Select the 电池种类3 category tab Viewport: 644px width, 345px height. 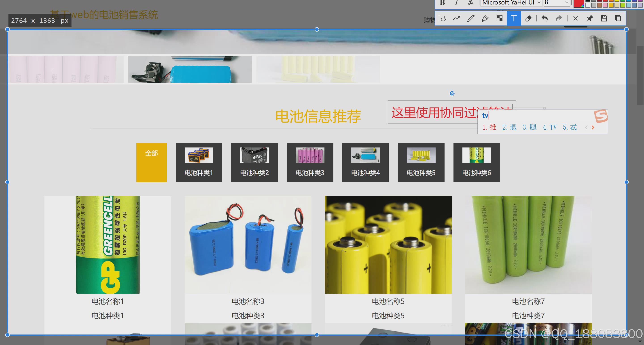pyautogui.click(x=310, y=162)
